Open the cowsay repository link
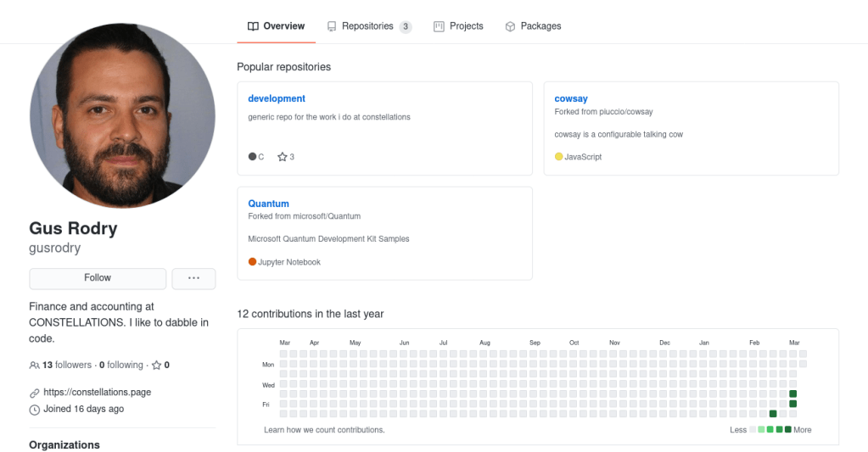Viewport: 868px width, 452px height. [571, 98]
